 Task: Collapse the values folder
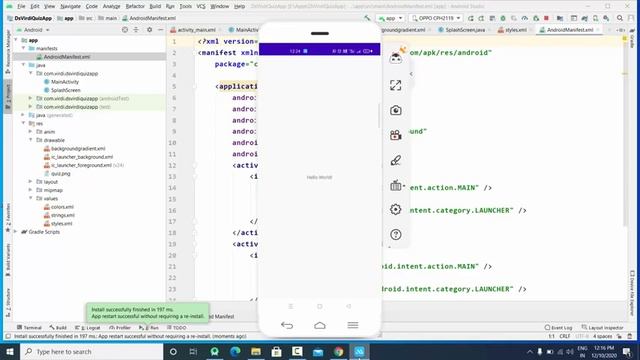click(x=30, y=198)
